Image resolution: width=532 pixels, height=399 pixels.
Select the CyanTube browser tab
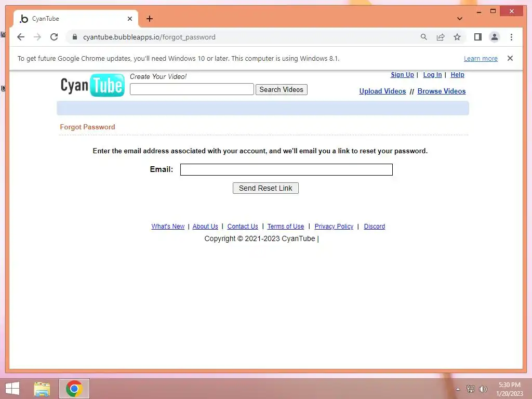click(76, 19)
